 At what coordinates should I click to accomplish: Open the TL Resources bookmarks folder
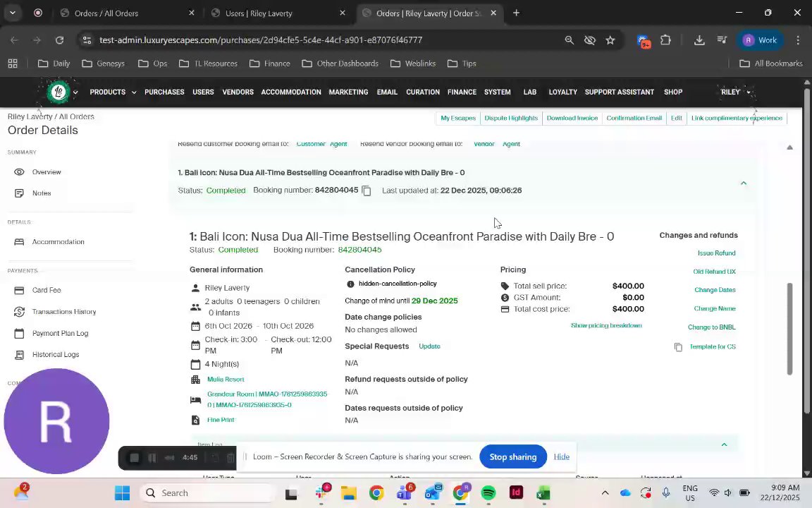click(208, 64)
